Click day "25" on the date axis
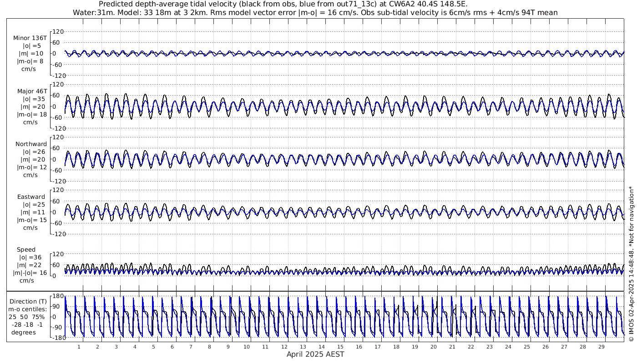 click(x=526, y=347)
